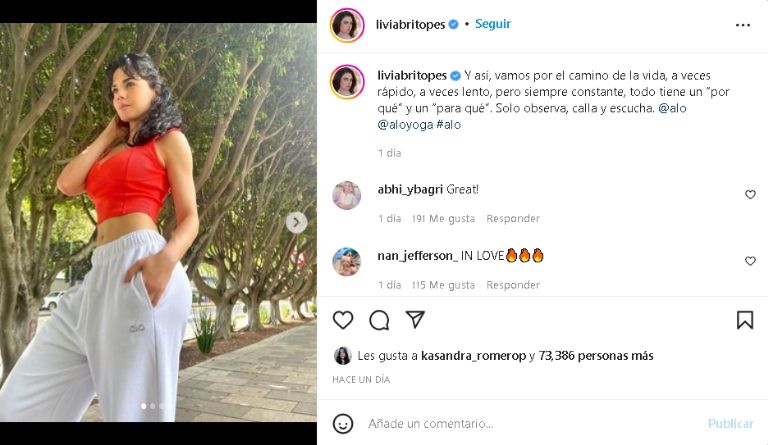This screenshot has width=768, height=445.
Task: Open emoji picker smiley icon
Action: click(343, 423)
